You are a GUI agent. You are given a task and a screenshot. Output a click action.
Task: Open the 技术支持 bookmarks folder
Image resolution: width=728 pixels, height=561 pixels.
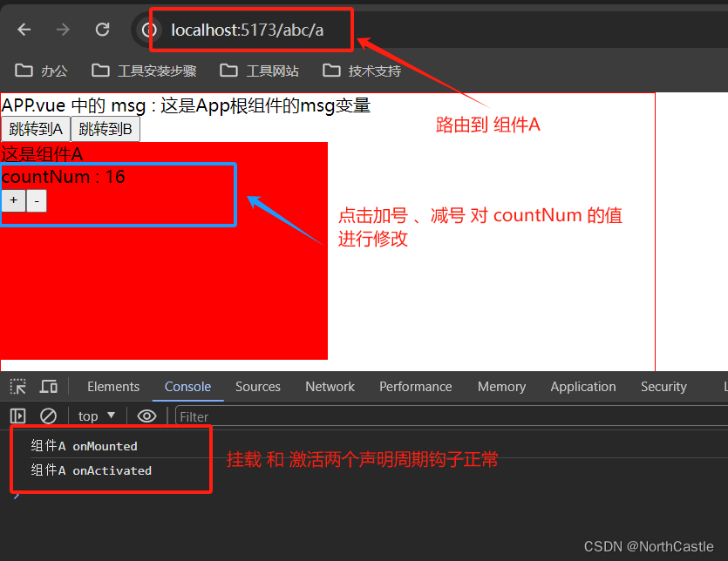[x=362, y=71]
